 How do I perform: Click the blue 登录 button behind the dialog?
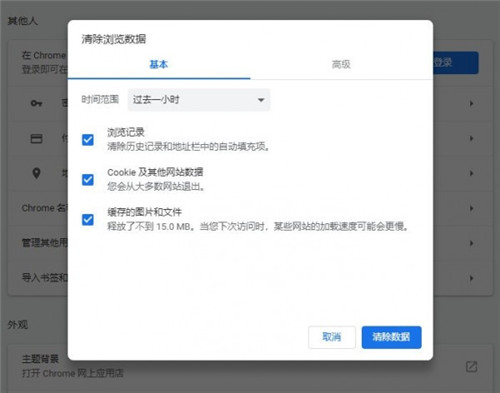point(456,63)
